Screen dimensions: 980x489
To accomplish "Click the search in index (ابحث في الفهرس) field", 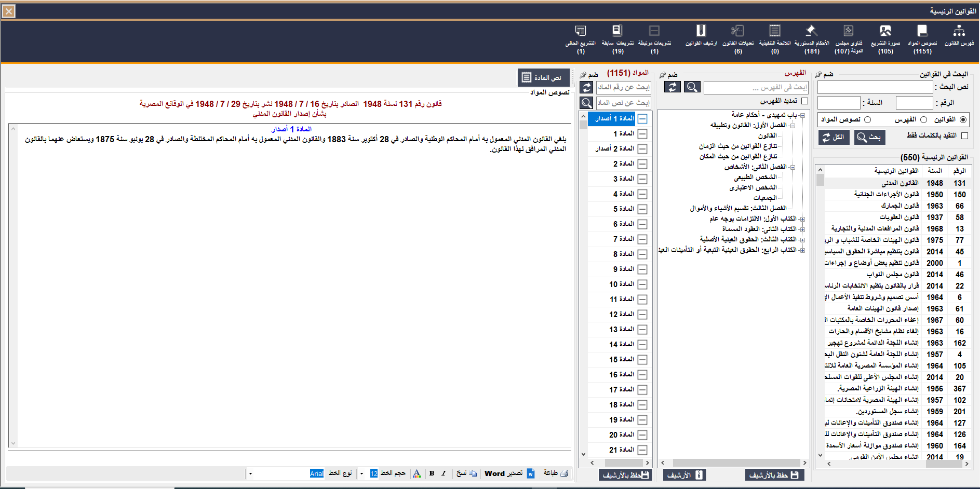I will point(756,87).
